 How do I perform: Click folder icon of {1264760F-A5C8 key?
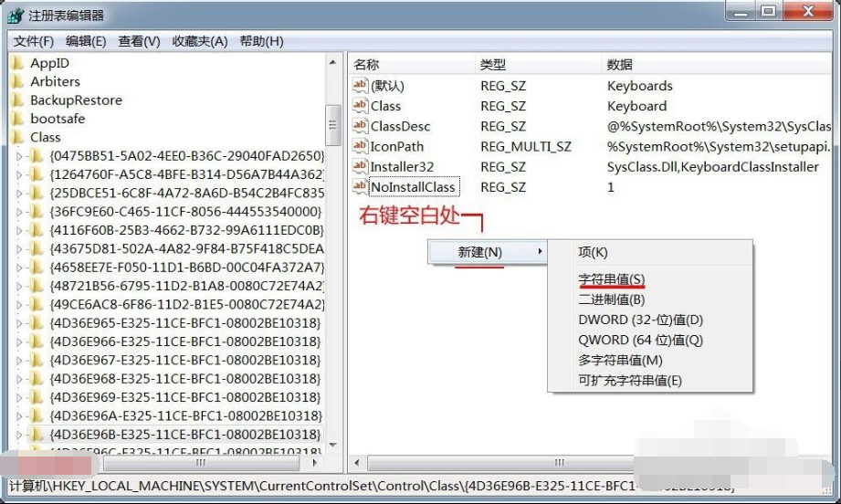36,174
